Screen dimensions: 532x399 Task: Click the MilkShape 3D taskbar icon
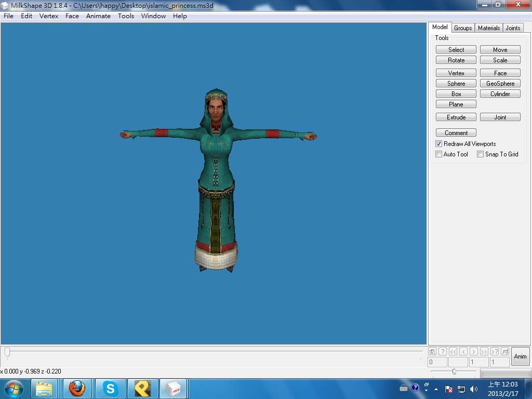click(x=173, y=388)
